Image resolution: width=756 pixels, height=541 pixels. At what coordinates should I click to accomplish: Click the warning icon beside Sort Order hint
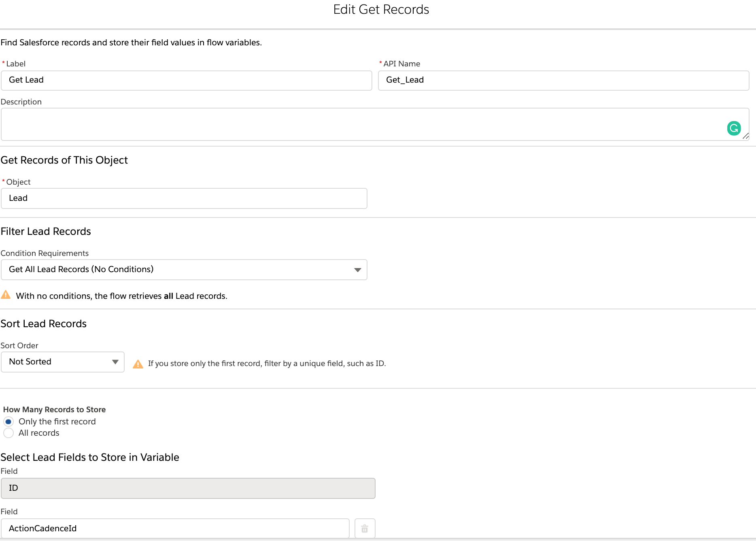pyautogui.click(x=138, y=364)
